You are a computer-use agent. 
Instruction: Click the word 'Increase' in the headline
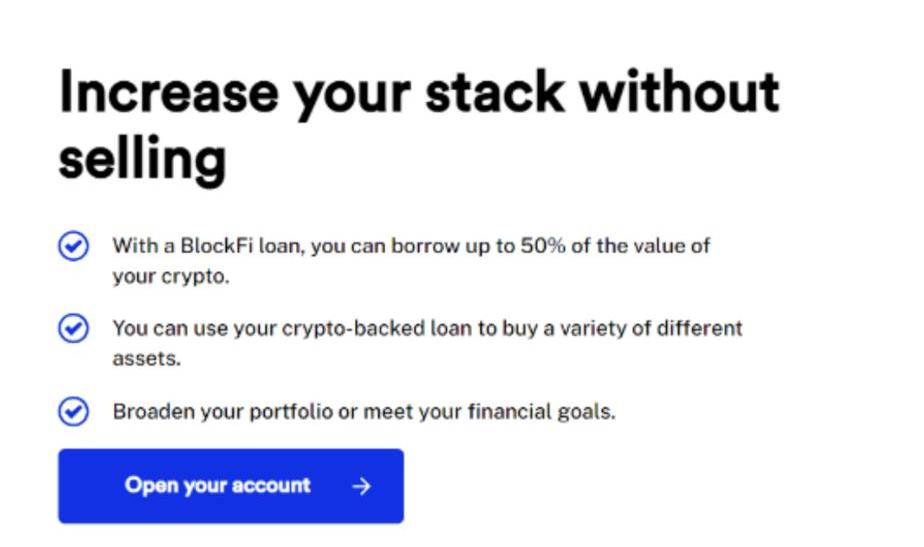[169, 92]
